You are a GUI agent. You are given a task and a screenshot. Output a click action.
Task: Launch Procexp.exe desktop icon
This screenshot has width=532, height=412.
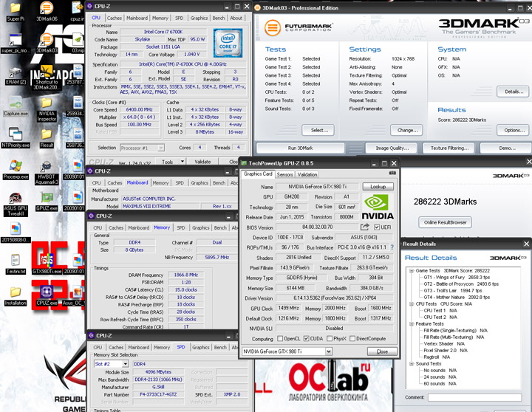pyautogui.click(x=16, y=170)
